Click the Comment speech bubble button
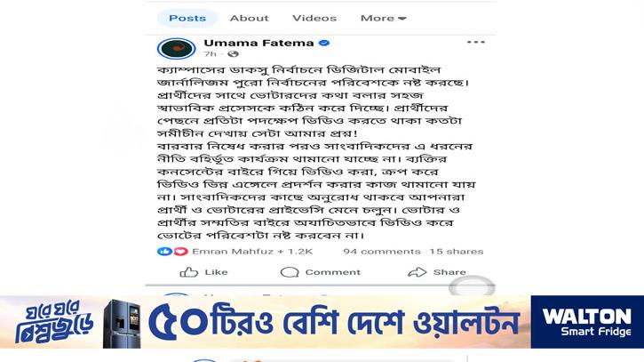 point(321,272)
